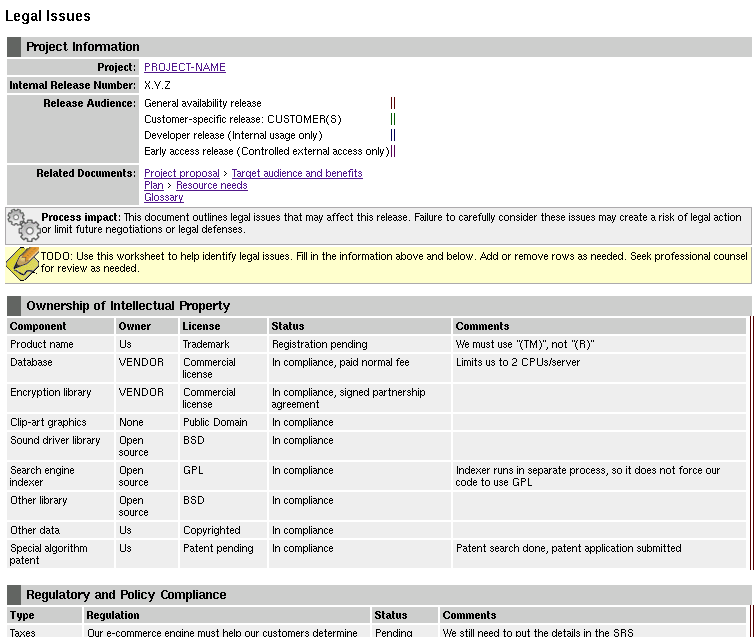Click the 'Component' column header
The width and height of the screenshot is (754, 637).
click(61, 326)
